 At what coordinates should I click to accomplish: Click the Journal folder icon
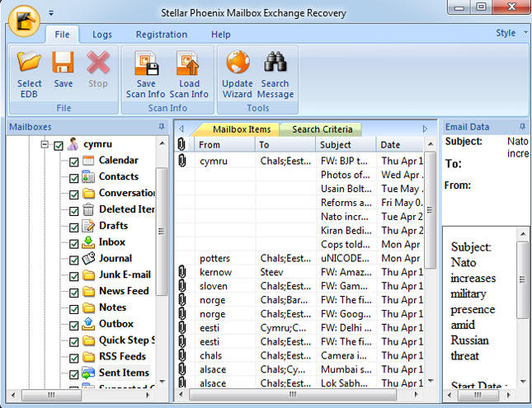(x=88, y=259)
